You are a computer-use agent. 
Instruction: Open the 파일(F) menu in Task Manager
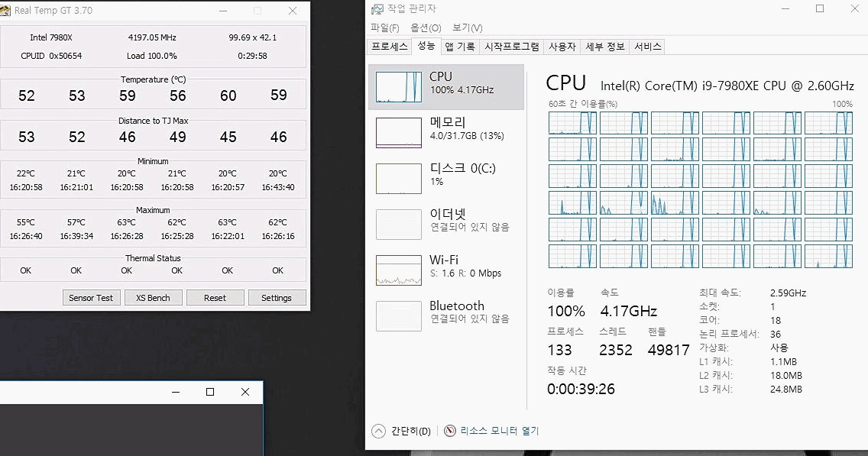(385, 27)
